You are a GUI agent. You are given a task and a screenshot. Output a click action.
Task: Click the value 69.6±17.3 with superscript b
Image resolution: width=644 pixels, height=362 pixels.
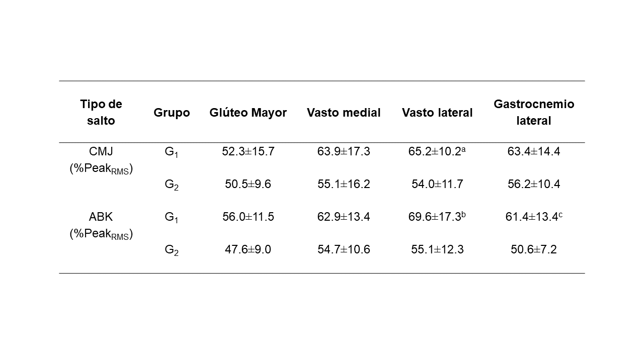pos(437,217)
